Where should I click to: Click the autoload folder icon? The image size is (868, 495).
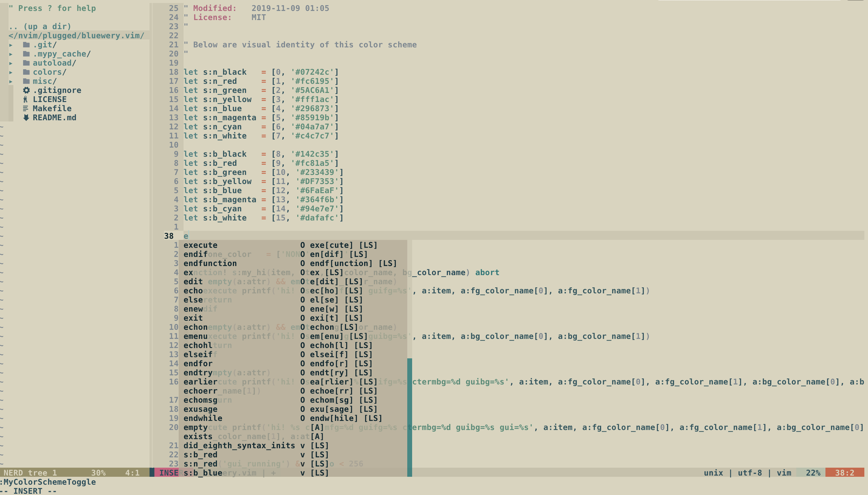pos(26,63)
